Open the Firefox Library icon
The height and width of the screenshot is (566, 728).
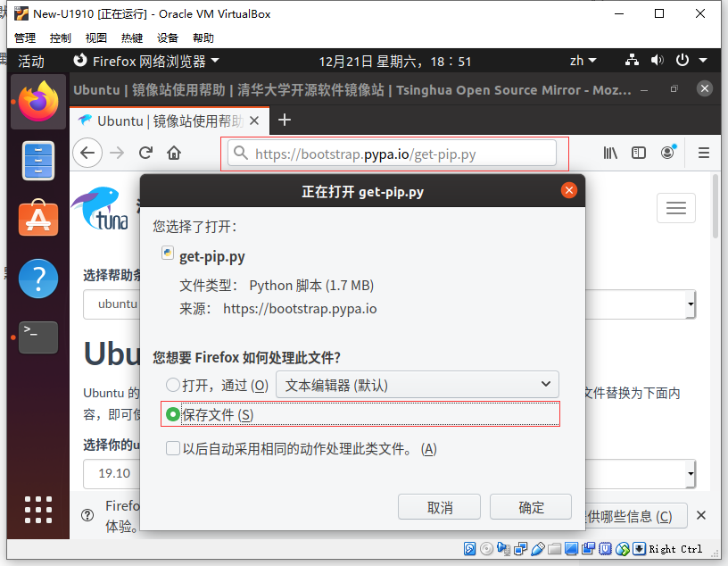pos(610,153)
